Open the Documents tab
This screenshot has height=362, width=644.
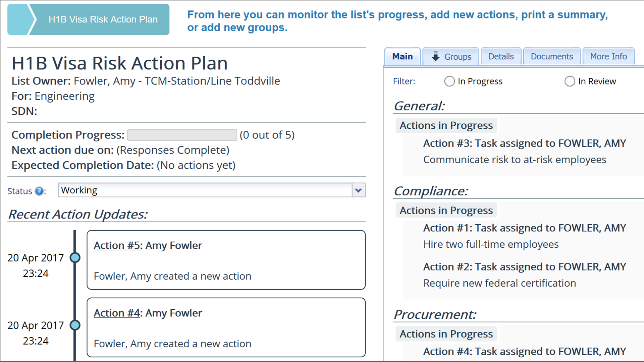552,56
